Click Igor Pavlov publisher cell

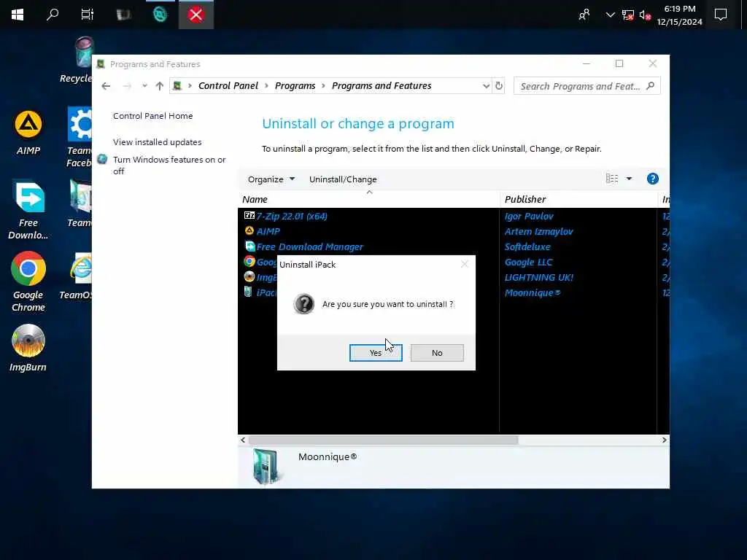click(x=529, y=216)
